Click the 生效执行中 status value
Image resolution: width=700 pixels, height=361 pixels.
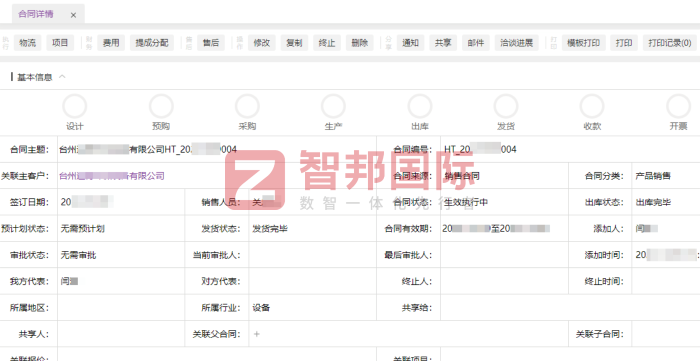click(x=466, y=202)
